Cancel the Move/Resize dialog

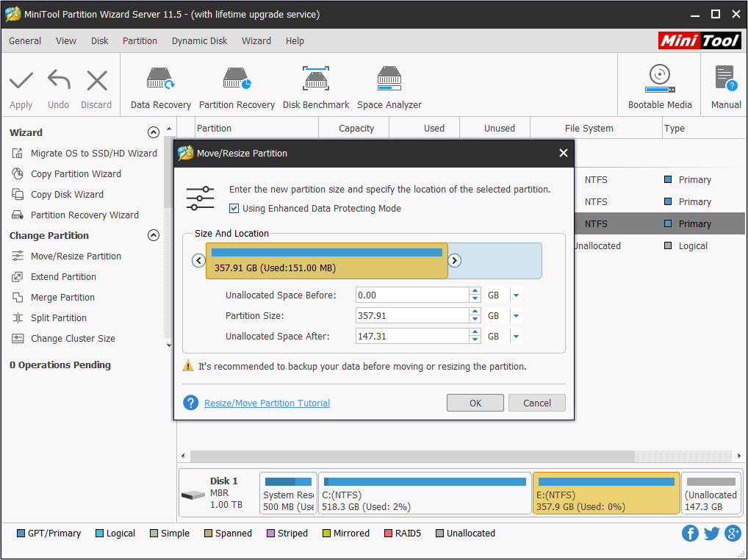536,403
